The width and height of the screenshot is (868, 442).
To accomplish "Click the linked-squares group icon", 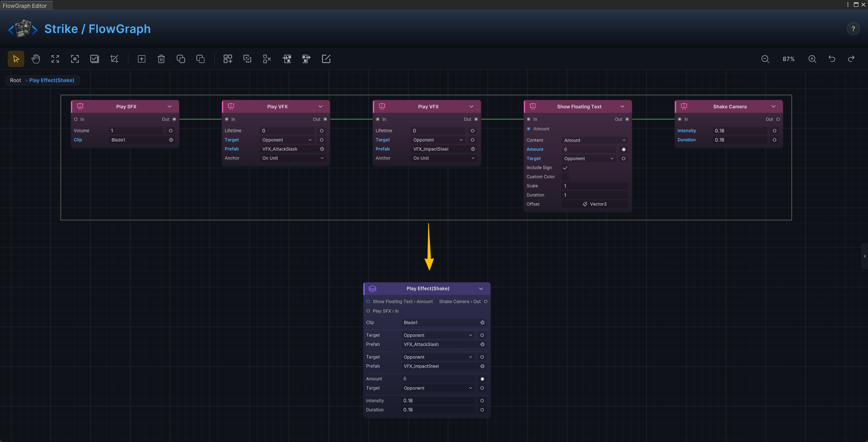I will (247, 59).
